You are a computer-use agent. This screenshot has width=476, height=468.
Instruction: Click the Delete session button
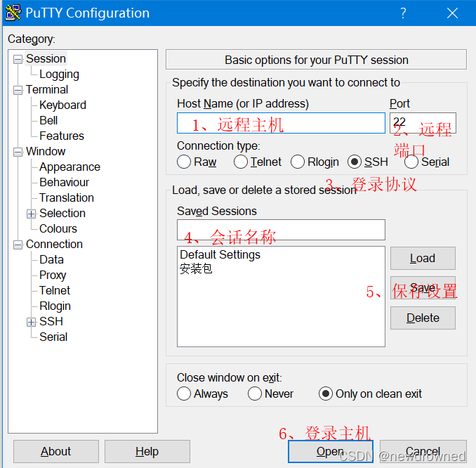tap(423, 318)
